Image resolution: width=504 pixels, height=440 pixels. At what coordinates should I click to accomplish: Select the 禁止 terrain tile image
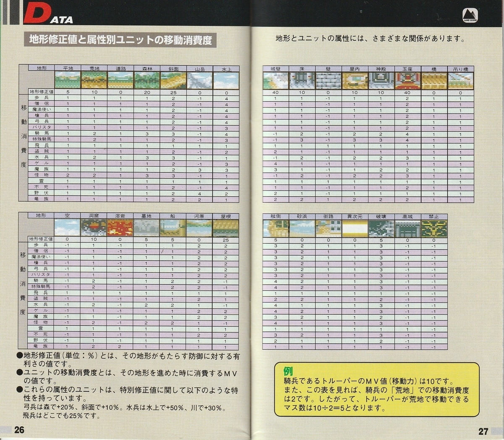pyautogui.click(x=433, y=228)
